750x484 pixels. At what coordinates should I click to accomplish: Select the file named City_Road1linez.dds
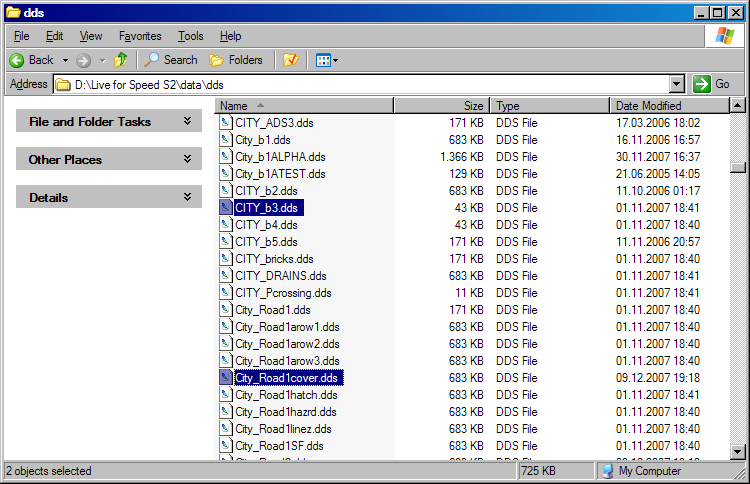283,429
